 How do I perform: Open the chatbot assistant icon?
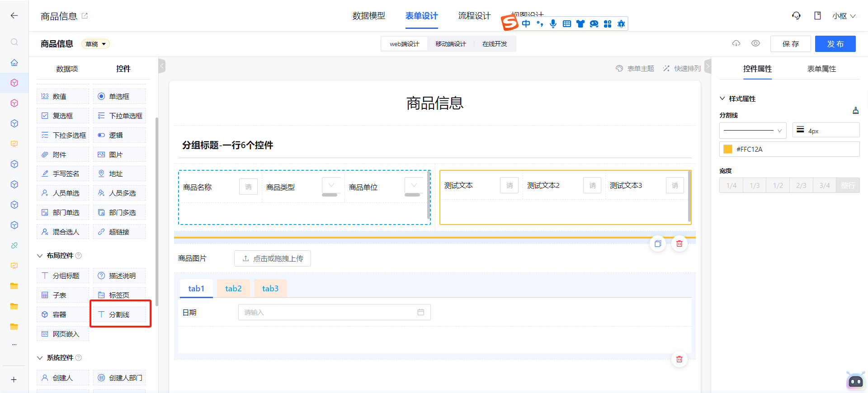tap(855, 380)
